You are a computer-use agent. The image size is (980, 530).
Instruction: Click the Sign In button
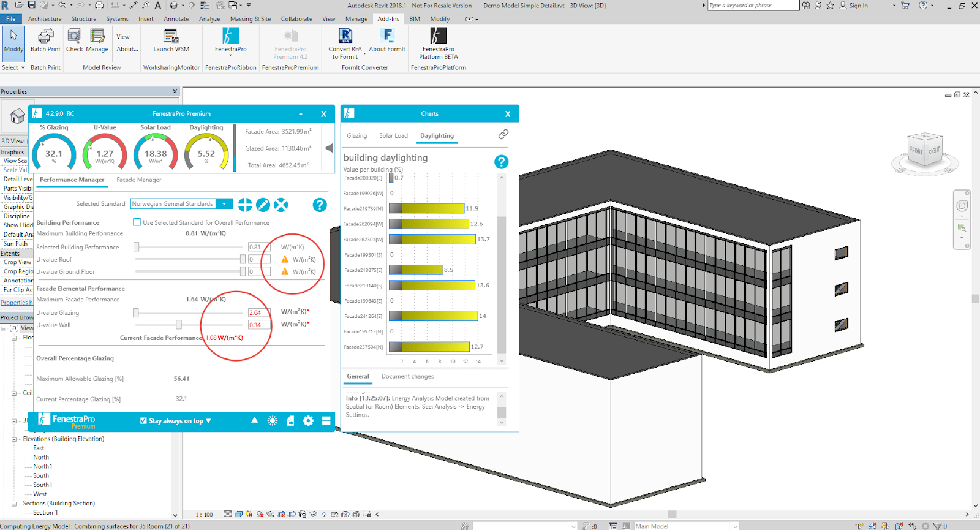(853, 6)
